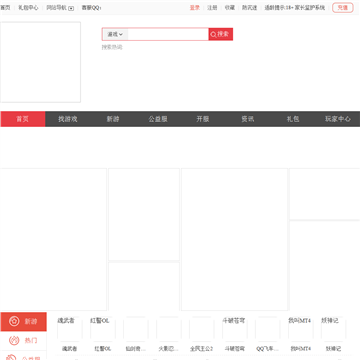
Task: Open the 开服 navigation tab
Action: [x=203, y=119]
